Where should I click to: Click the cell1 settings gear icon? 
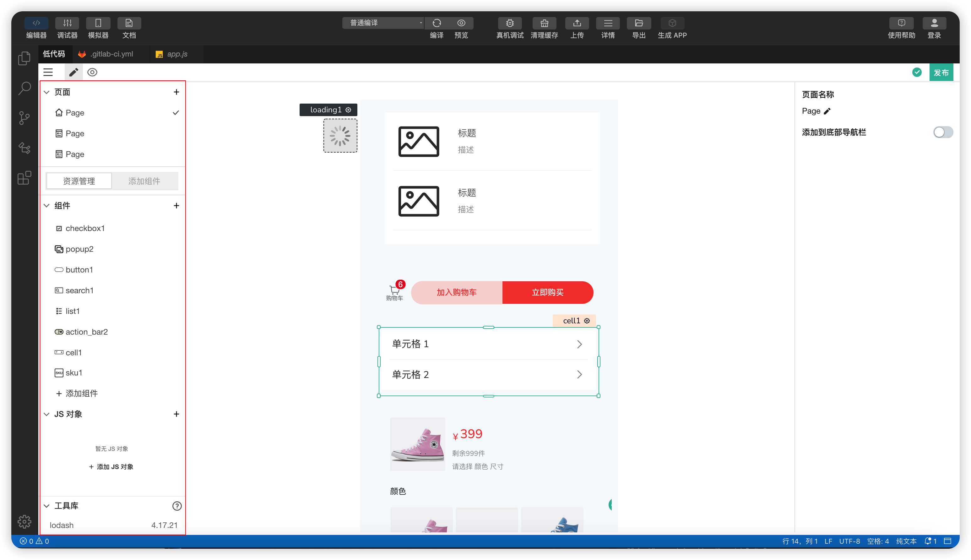point(587,321)
